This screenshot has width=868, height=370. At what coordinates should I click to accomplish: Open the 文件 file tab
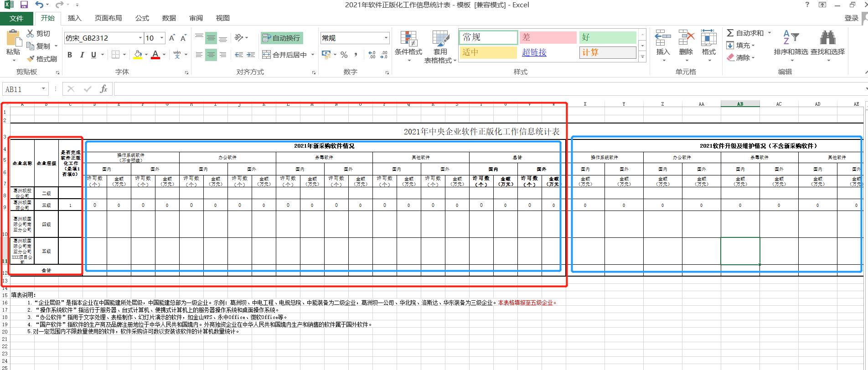pos(16,18)
